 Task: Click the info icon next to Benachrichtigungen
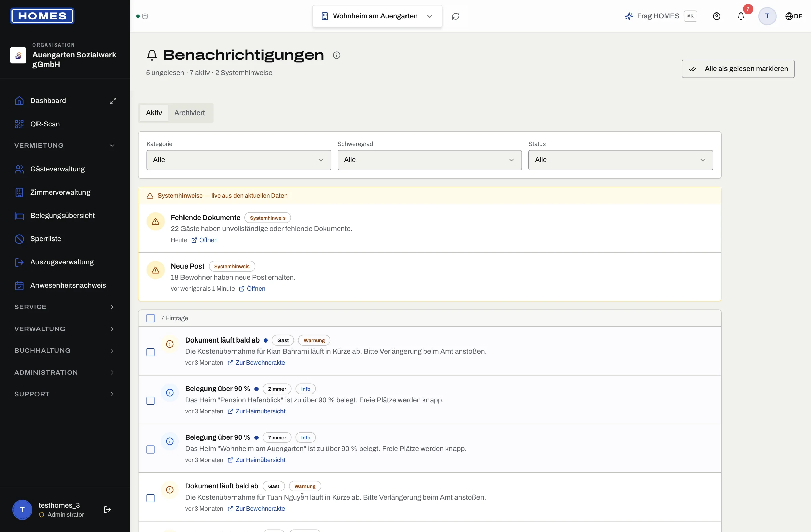click(336, 55)
